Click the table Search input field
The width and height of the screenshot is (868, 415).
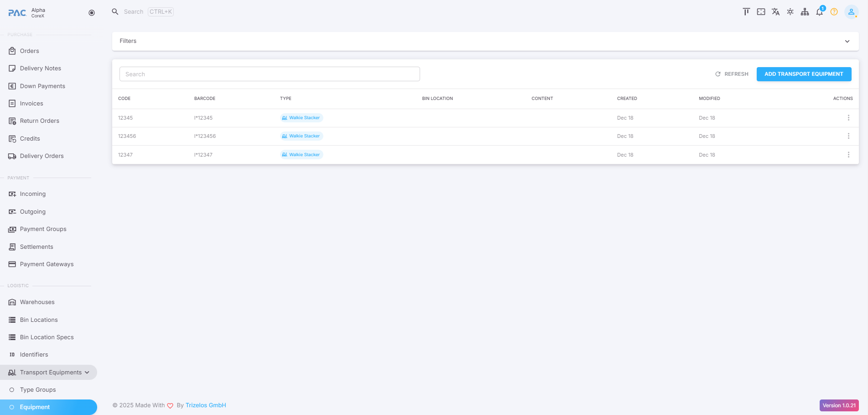(270, 74)
